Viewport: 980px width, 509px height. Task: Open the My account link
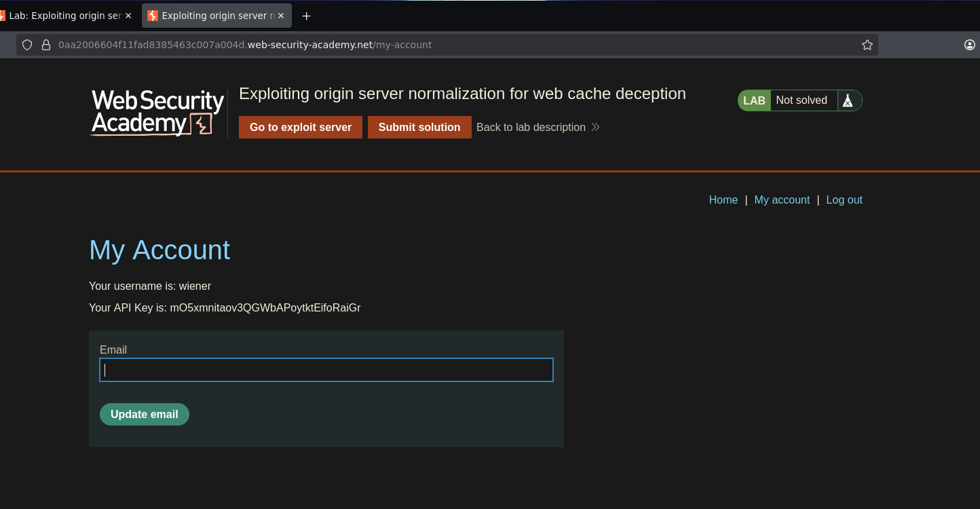coord(782,200)
